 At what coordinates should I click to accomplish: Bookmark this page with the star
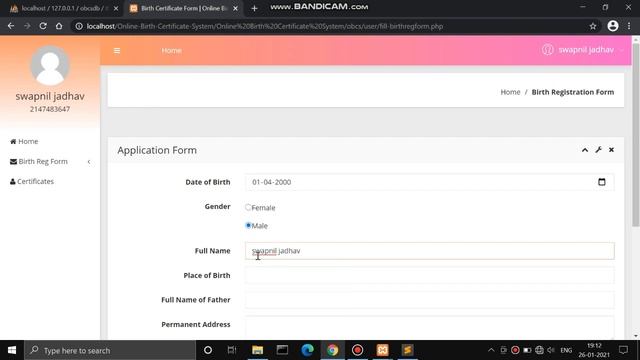(593, 26)
